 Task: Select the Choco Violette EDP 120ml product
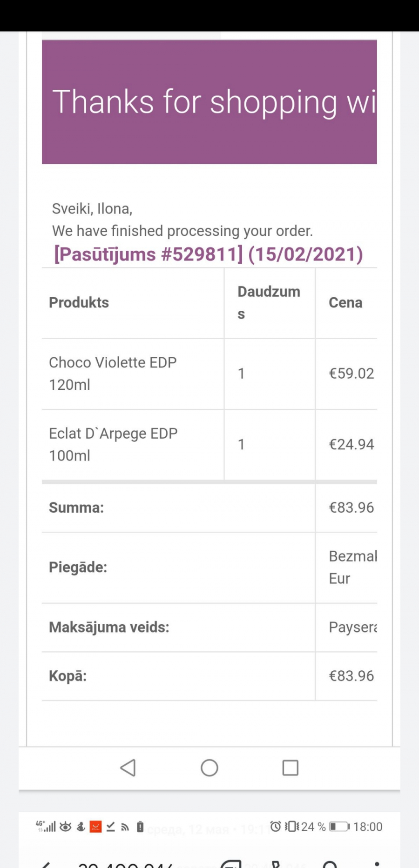pyautogui.click(x=113, y=374)
